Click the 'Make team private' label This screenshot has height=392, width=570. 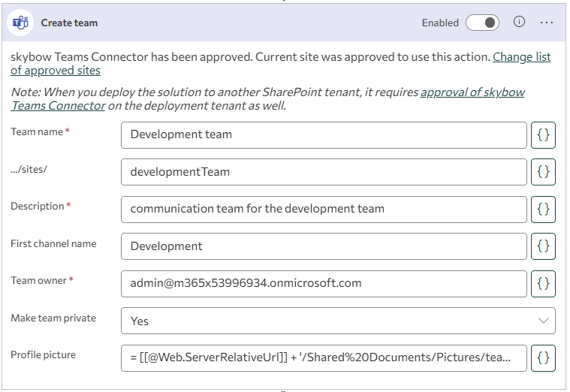(53, 318)
